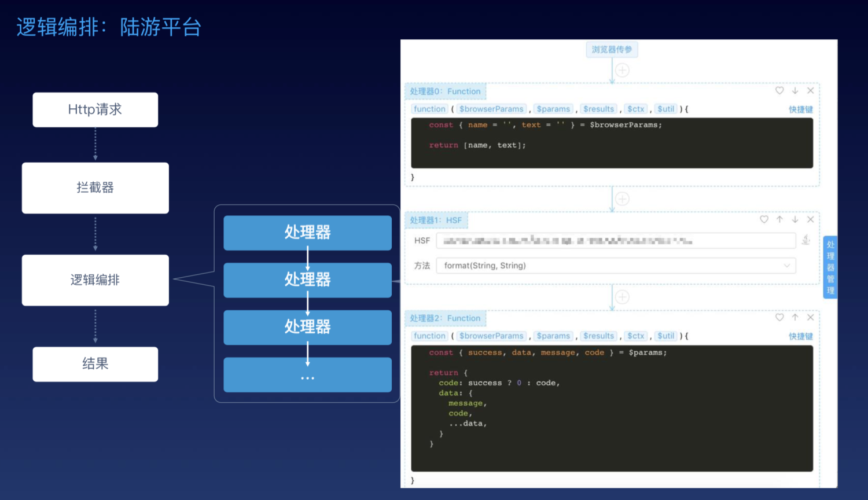Click inside 处理器2 code editor
The image size is (868, 500).
pyautogui.click(x=612, y=409)
